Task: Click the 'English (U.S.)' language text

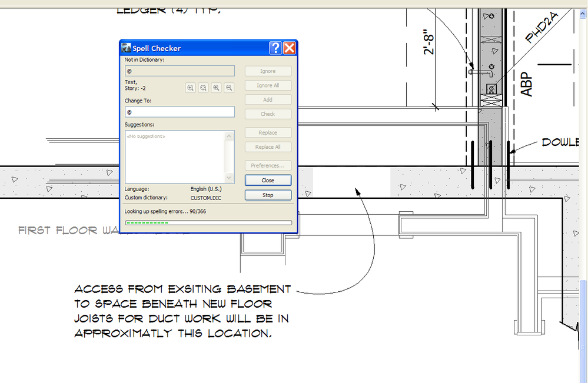Action: 206,189
